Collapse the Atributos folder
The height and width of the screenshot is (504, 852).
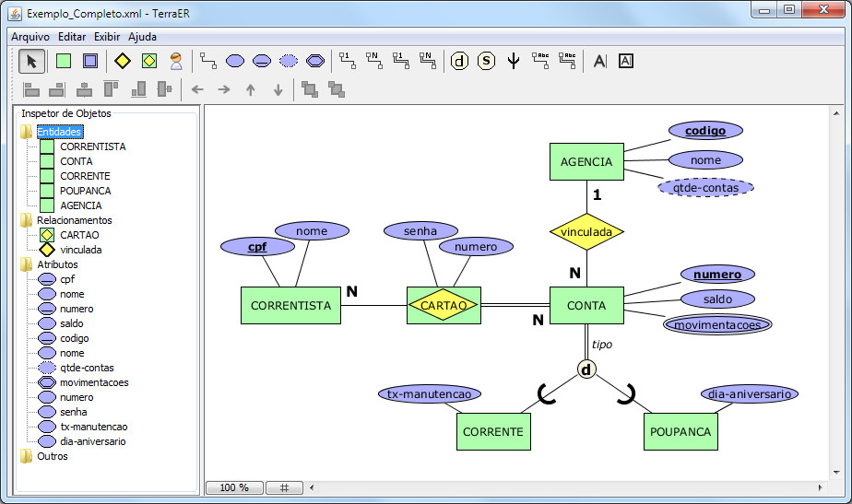[26, 264]
